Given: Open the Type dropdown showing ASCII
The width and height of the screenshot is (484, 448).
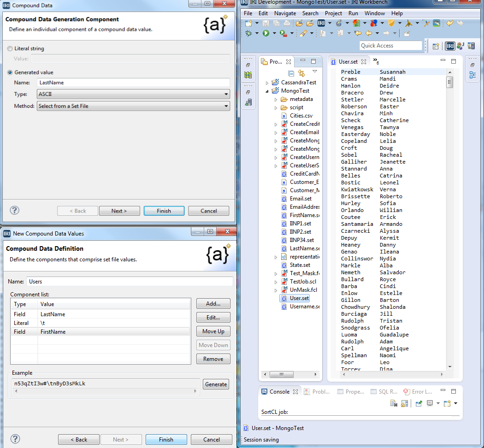Looking at the screenshot, I should (x=133, y=94).
